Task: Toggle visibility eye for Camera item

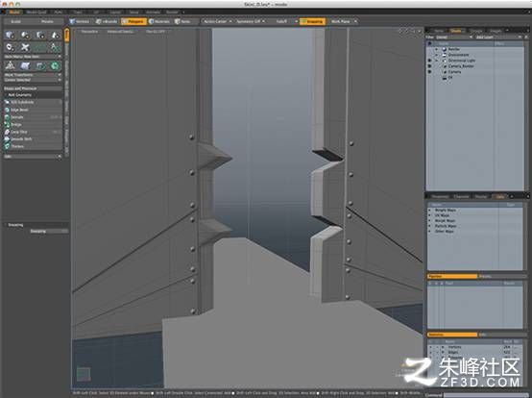Action: pyautogui.click(x=429, y=72)
